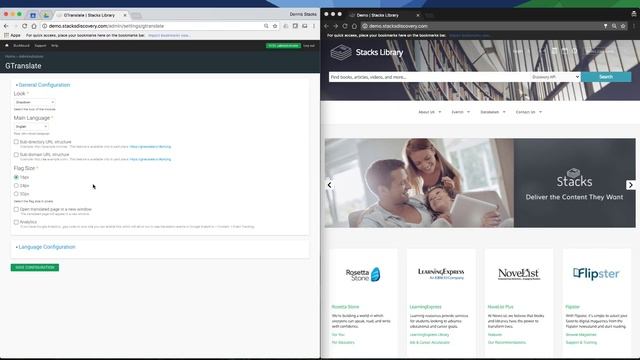This screenshot has height=360, width=640.
Task: Click Stacks Library logo icon
Action: (341, 53)
